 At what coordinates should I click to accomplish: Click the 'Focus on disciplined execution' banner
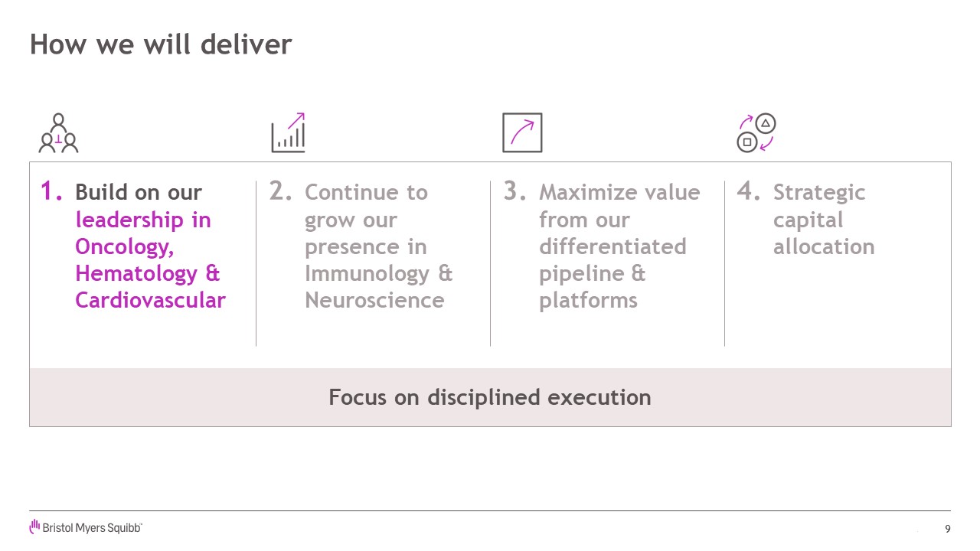pos(490,397)
